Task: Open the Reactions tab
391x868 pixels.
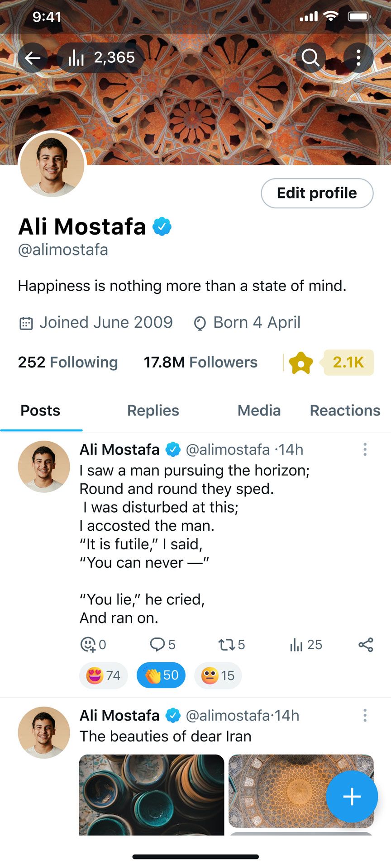Action: [345, 410]
